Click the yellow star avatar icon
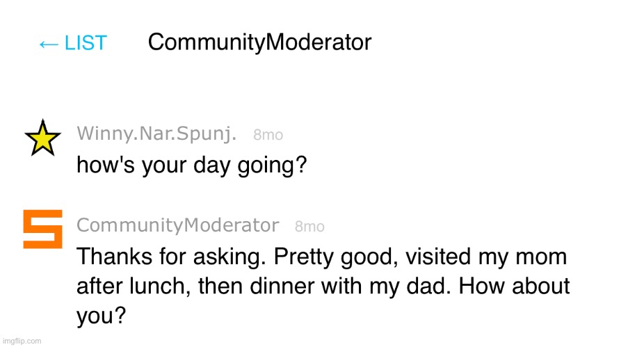This screenshot has height=347, width=644. pos(42,138)
